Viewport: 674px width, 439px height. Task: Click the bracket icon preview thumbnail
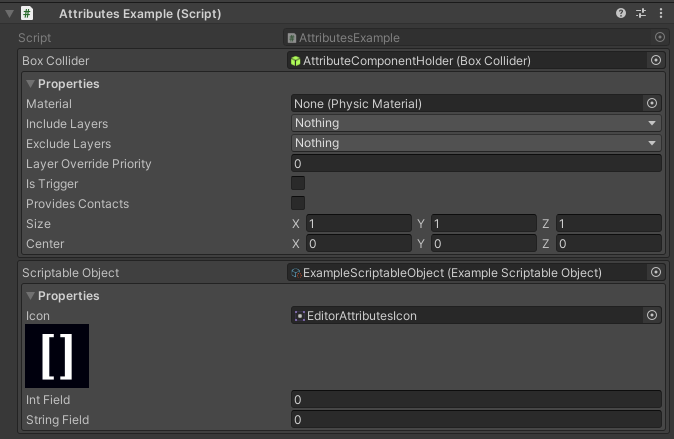[57, 356]
